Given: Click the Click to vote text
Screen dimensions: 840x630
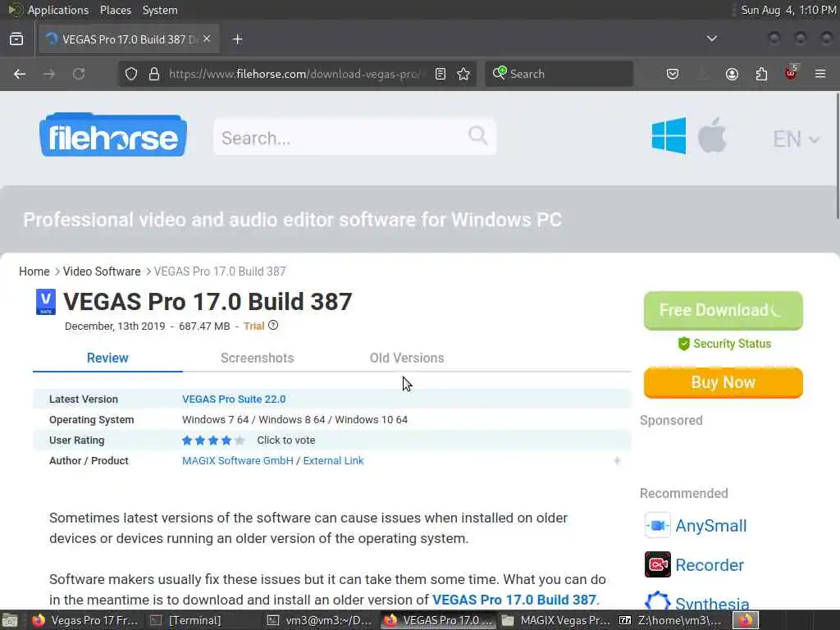Looking at the screenshot, I should [286, 441].
